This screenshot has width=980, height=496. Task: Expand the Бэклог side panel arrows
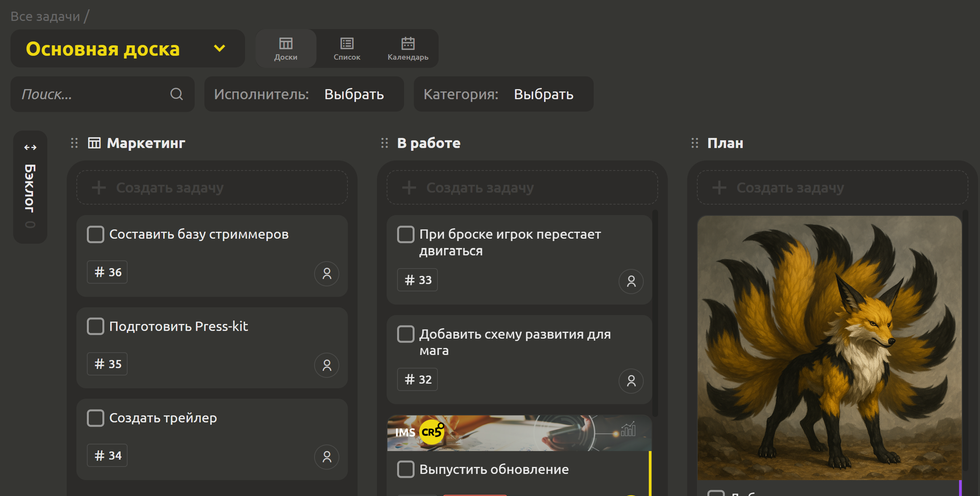click(x=30, y=147)
